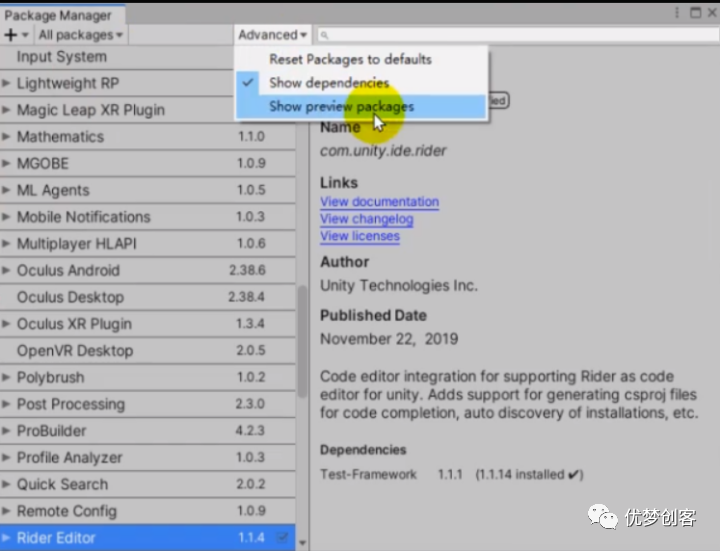Maximize the Package Manager window
The width and height of the screenshot is (720, 551).
(695, 13)
